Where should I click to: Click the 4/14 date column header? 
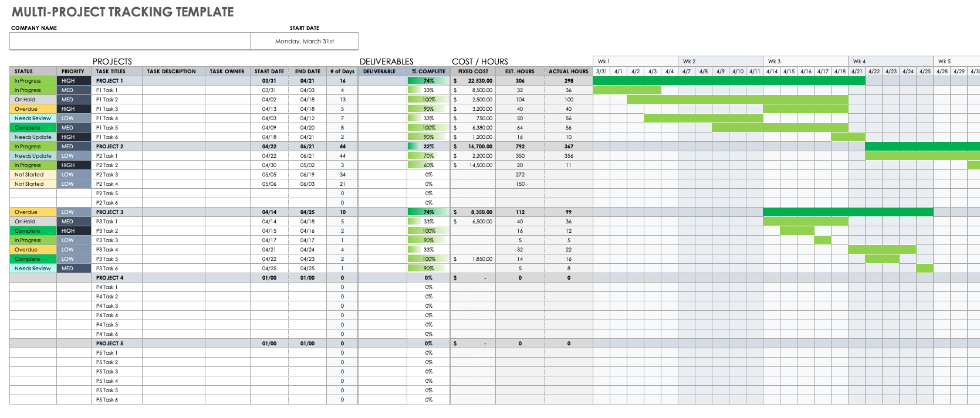[772, 72]
